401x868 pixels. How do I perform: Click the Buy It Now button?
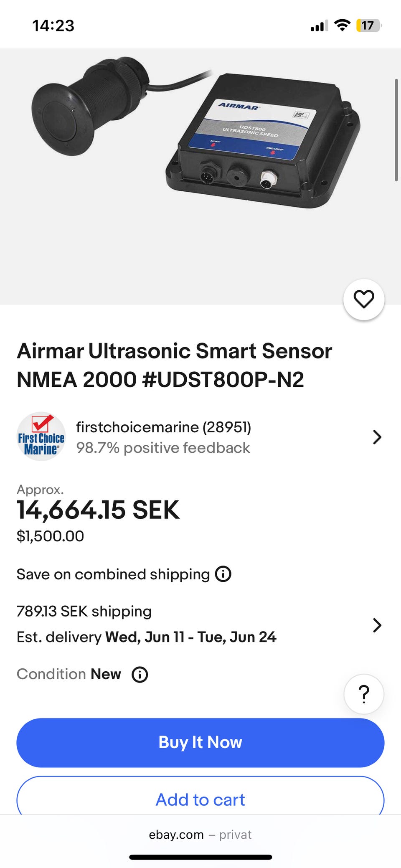coord(200,743)
